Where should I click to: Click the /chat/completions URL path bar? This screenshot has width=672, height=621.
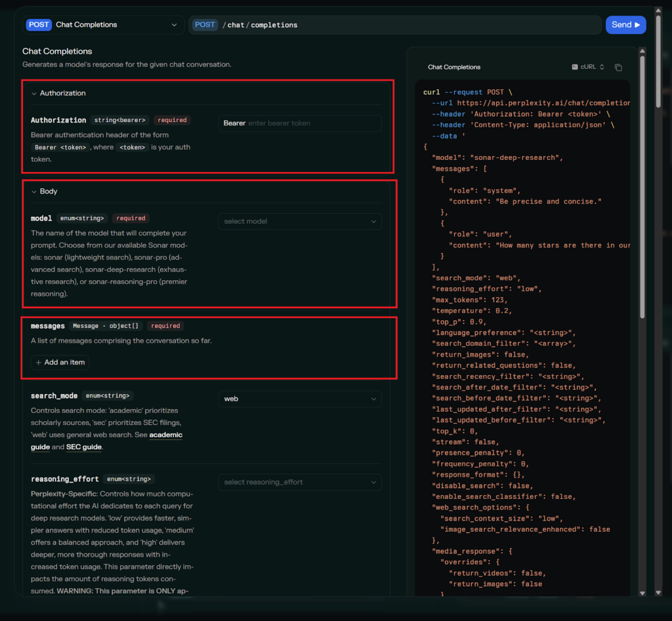[394, 25]
